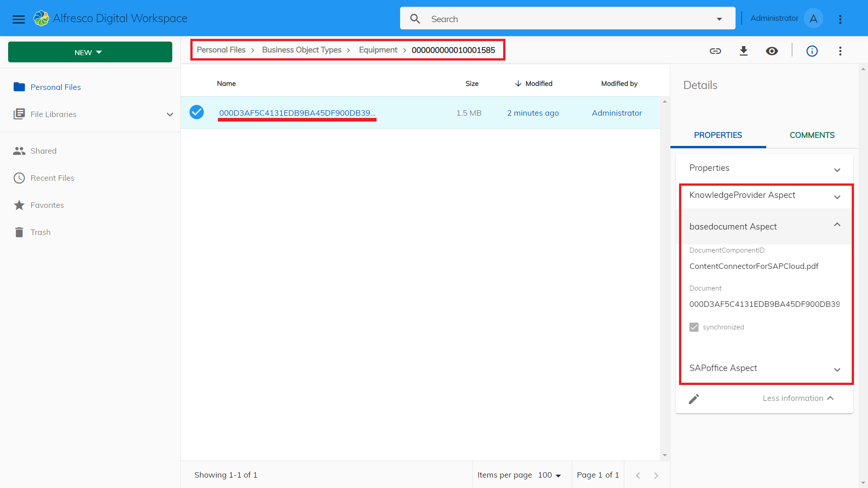Open Recent Files from the sidebar
This screenshot has width=868, height=488.
click(52, 178)
